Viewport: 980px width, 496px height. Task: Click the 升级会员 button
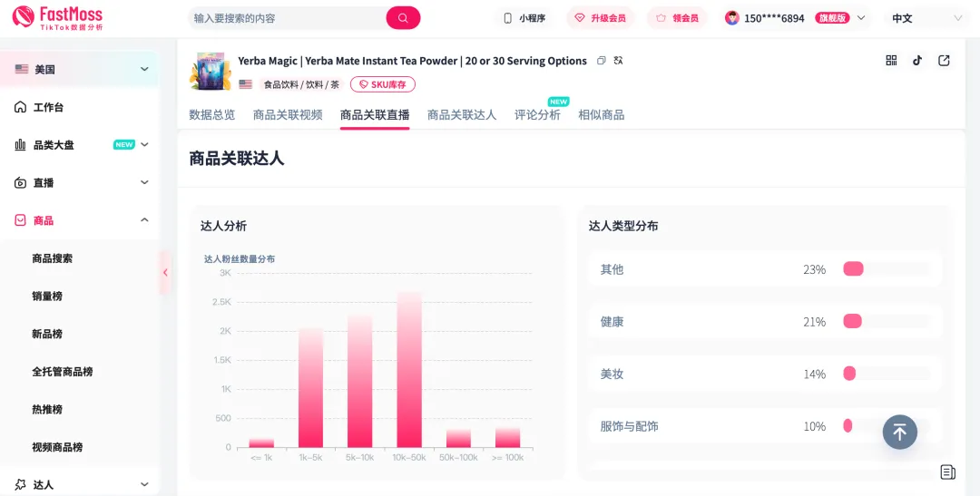600,18
